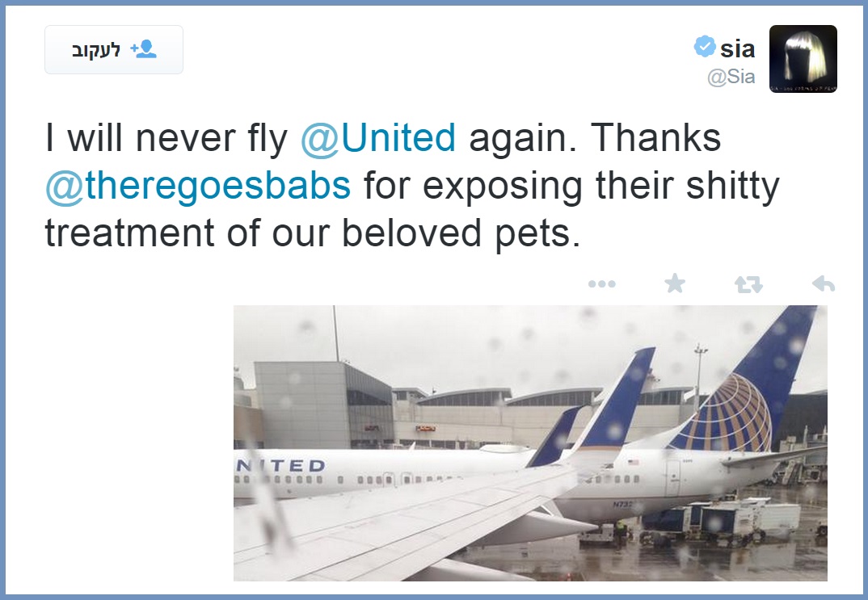Visit the @theregoesbabs profile link

198,186
